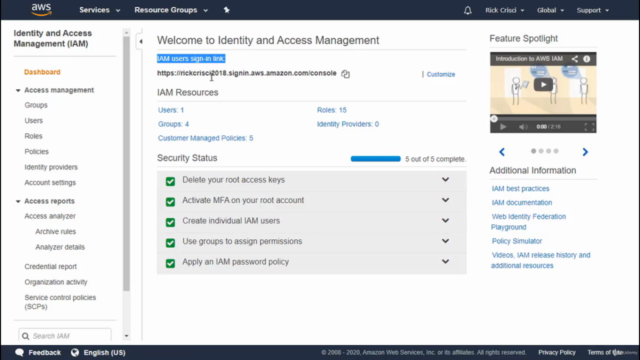Click the globe language icon
The width and height of the screenshot is (640, 360).
pyautogui.click(x=75, y=352)
